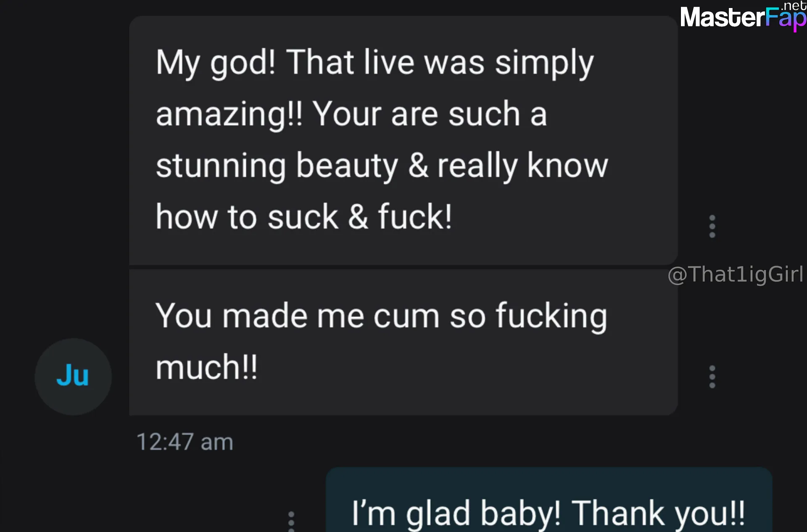Open the @That1igGirl handle watermark

click(736, 275)
